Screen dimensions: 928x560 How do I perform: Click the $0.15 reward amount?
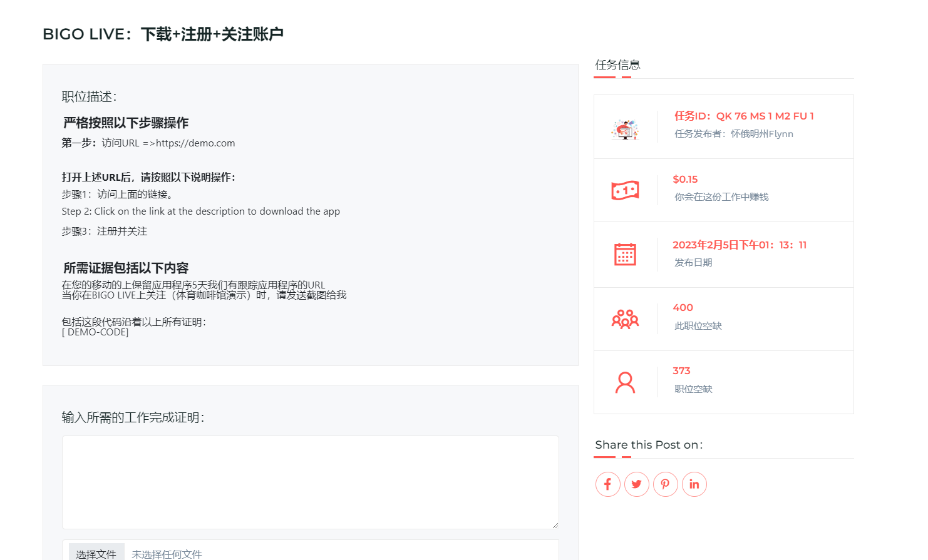(685, 180)
